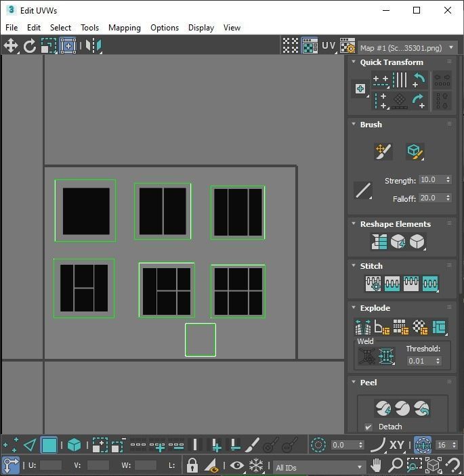Click the Quick Peel icon
Viewport: 464px width, 476px height.
pos(383,408)
